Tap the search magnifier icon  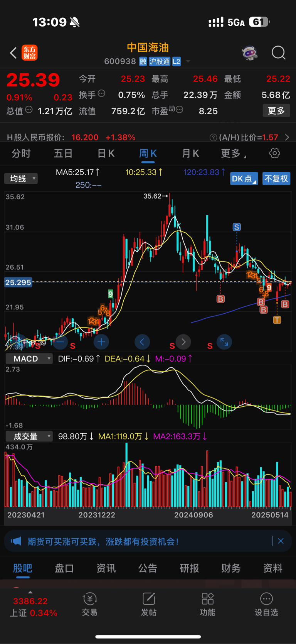click(278, 53)
